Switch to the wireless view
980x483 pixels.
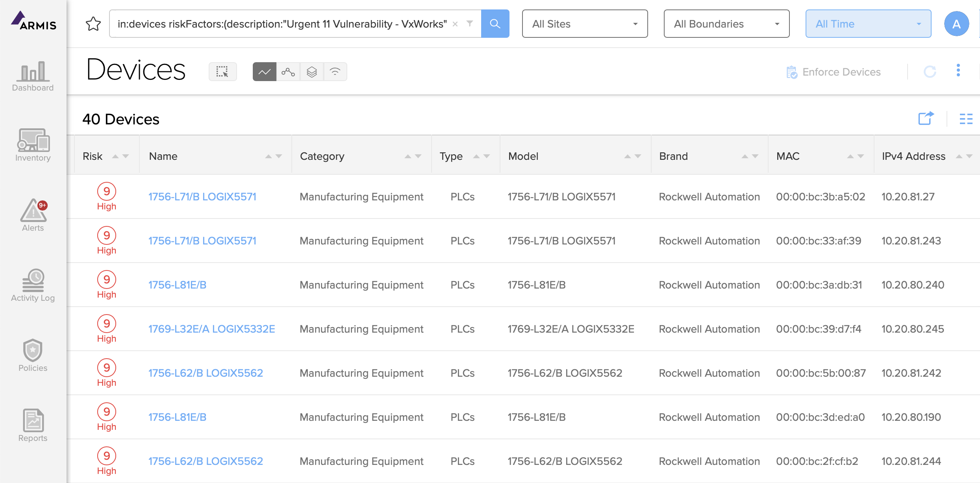point(335,72)
